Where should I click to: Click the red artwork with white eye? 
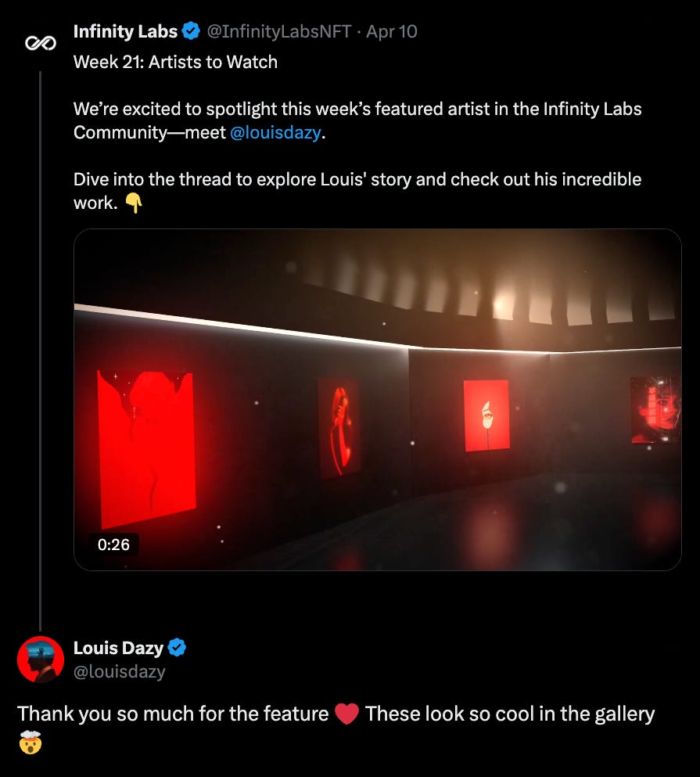point(486,415)
